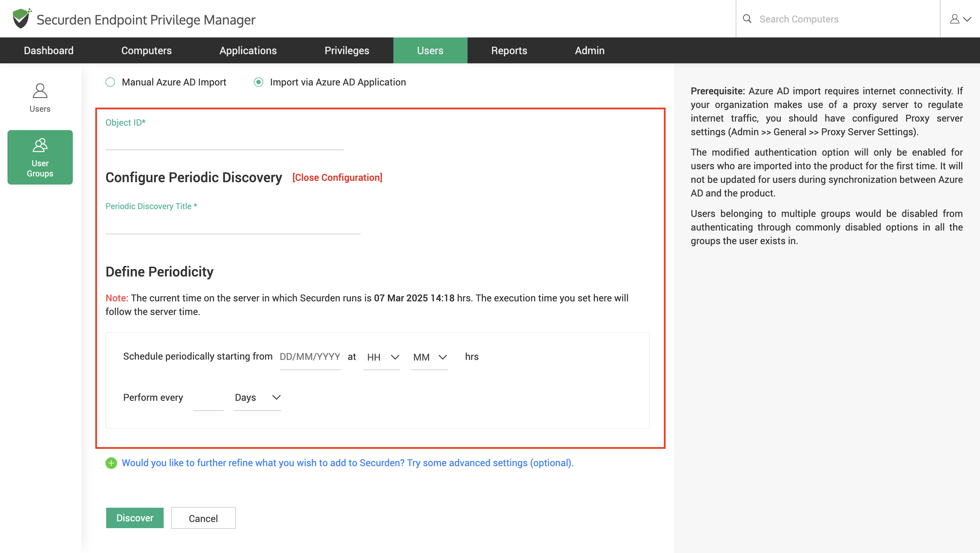Focus the Object ID input field
Viewport: 980px width, 553px height.
coord(225,141)
